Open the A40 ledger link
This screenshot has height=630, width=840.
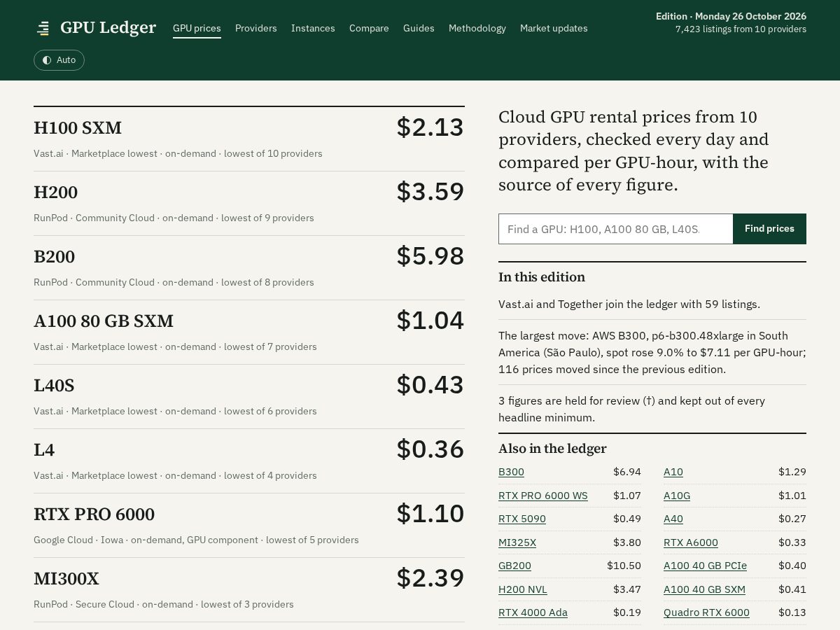point(673,519)
